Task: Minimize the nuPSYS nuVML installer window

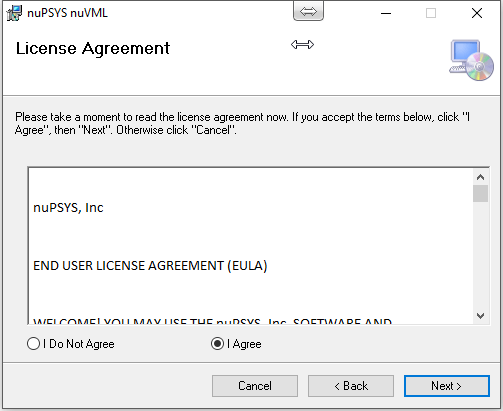Action: (x=386, y=13)
